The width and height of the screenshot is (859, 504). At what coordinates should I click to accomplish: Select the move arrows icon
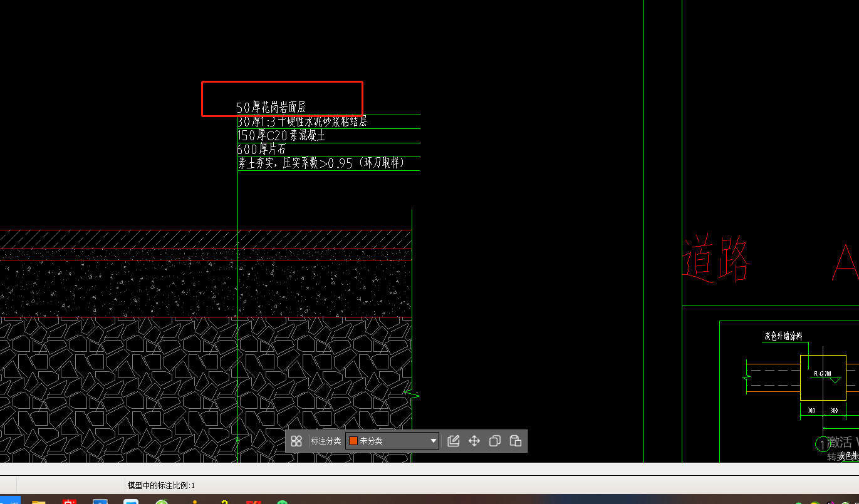point(474,441)
